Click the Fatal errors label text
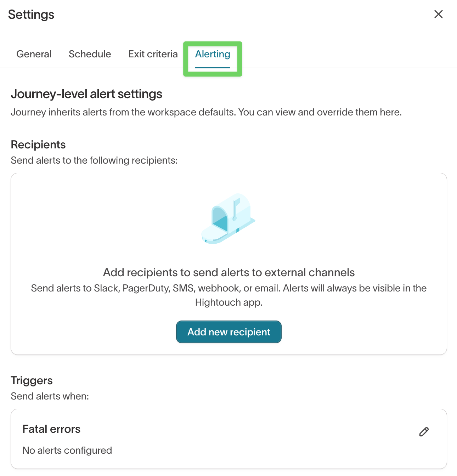This screenshot has width=457, height=476. pyautogui.click(x=51, y=429)
